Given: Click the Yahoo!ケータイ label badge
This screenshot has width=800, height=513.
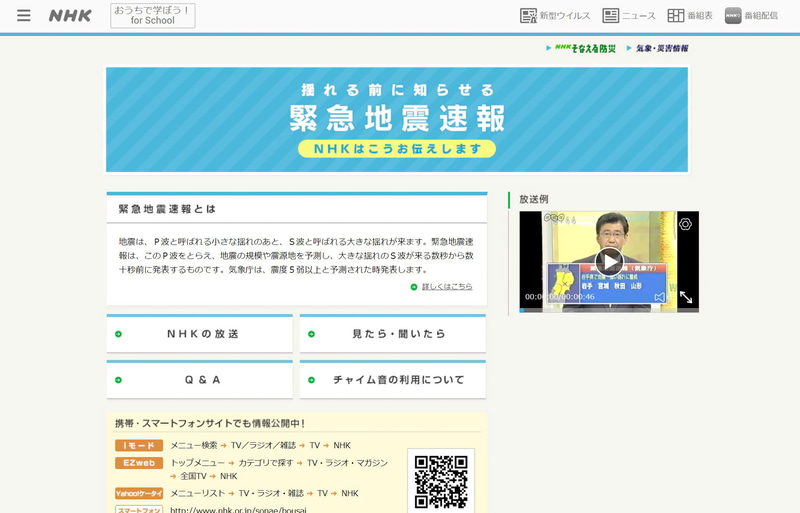Looking at the screenshot, I should tap(139, 494).
